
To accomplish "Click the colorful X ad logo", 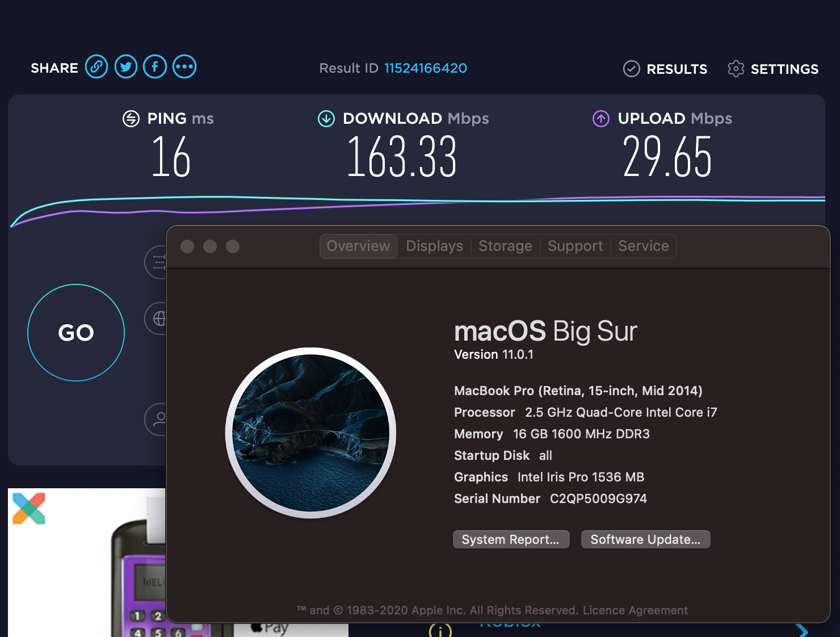I will (29, 509).
